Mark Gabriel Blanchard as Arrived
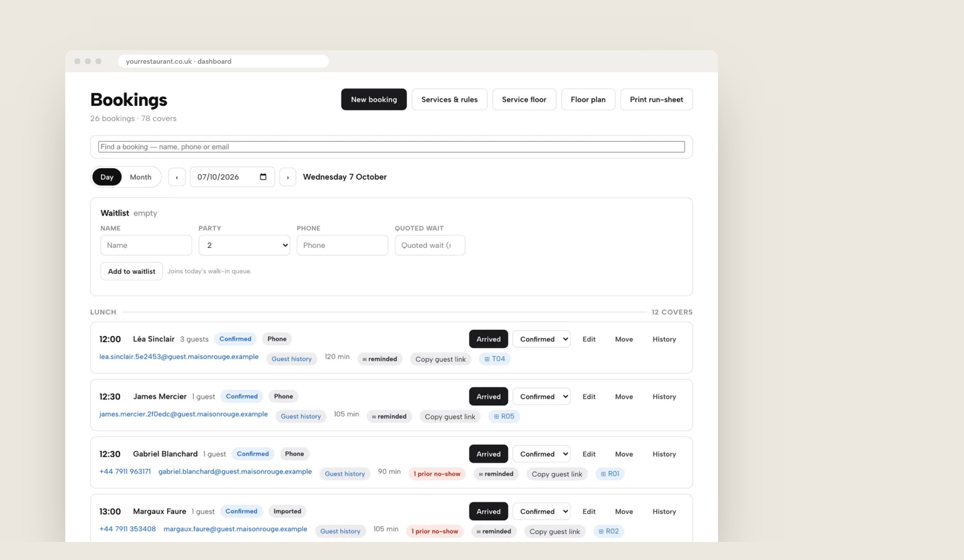Image resolution: width=964 pixels, height=560 pixels. [x=489, y=454]
